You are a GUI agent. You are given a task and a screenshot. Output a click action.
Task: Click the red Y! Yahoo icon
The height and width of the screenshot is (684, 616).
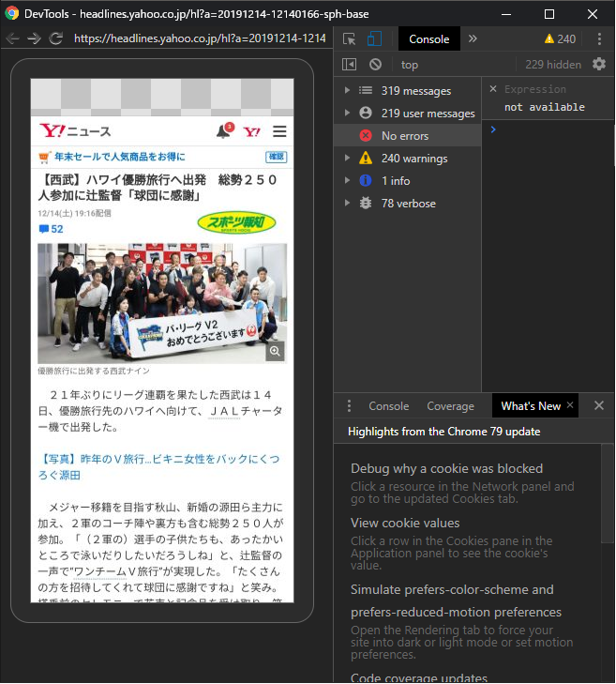[x=252, y=131]
